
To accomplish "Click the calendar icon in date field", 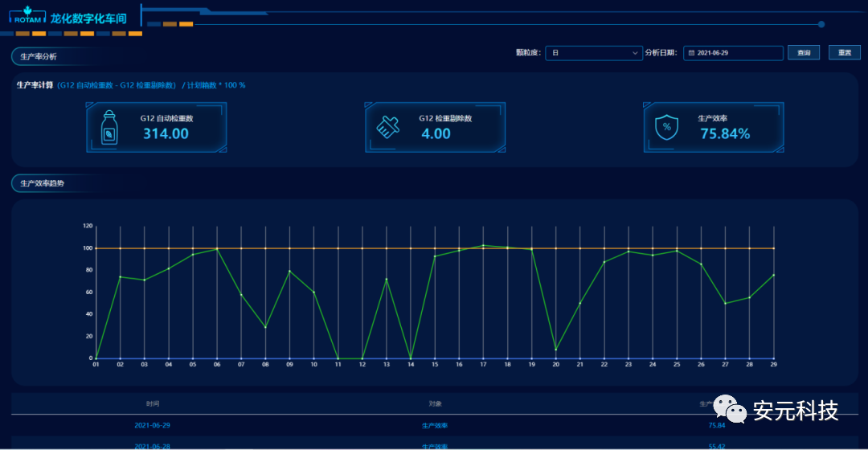I will click(691, 53).
